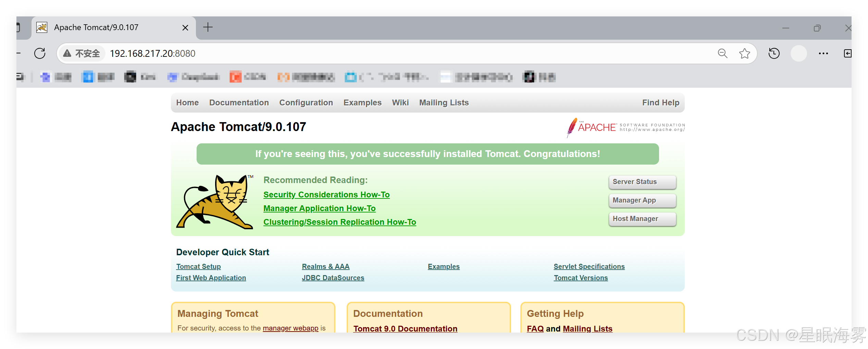
Task: Open Servlet Specifications link
Action: (x=589, y=267)
